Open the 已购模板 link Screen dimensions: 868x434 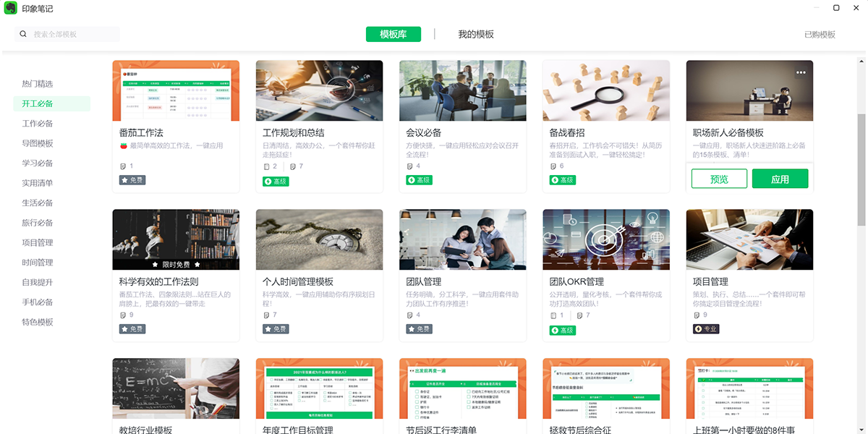pos(820,35)
